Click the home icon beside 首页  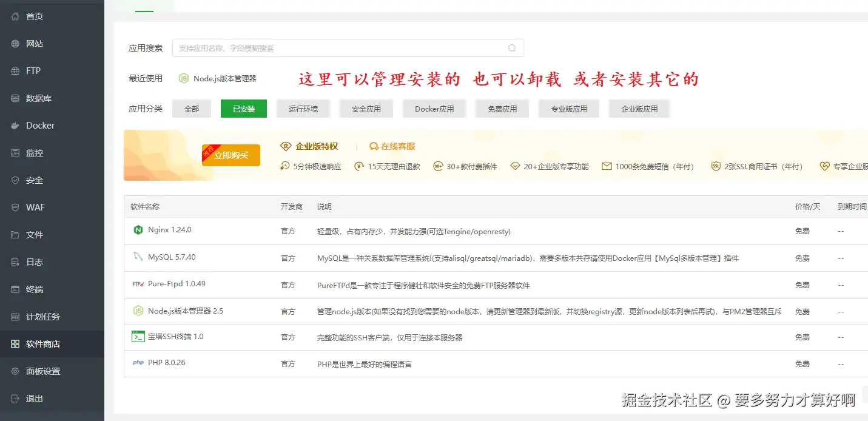[15, 16]
